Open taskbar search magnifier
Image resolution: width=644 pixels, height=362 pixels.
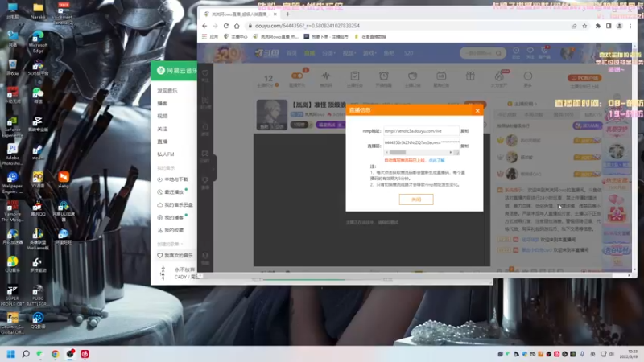click(26, 354)
